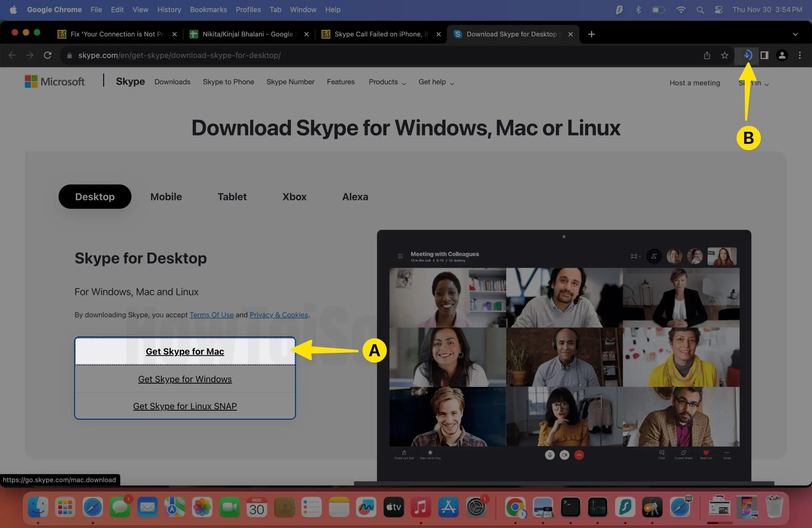Toggle Chrome side panel icon
The width and height of the screenshot is (812, 528).
point(764,55)
